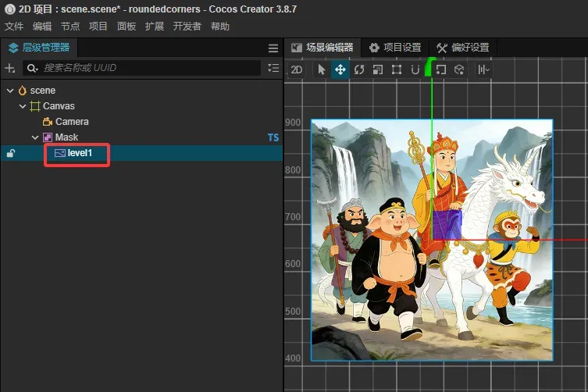Focus the node name or UUID search field

click(x=142, y=68)
